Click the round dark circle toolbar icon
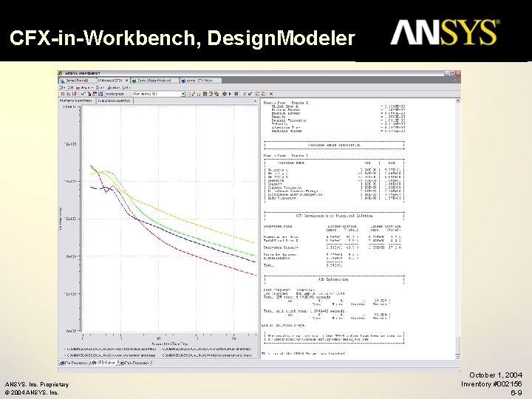 pyautogui.click(x=225, y=94)
